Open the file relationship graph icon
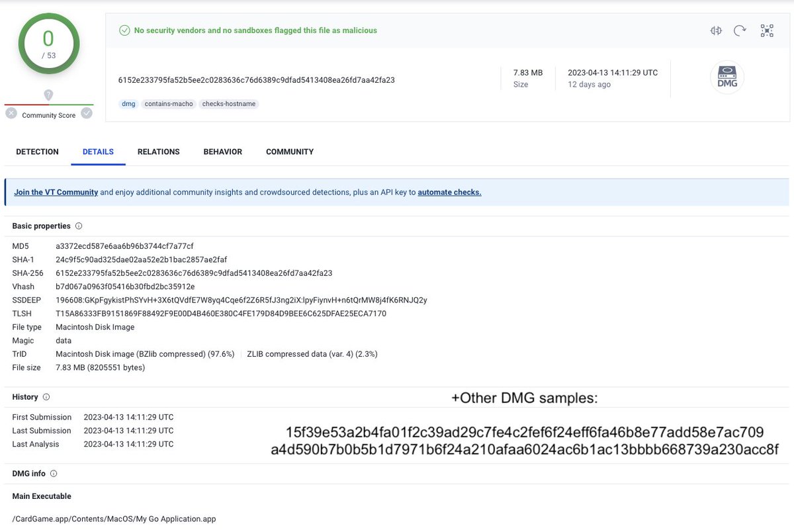The width and height of the screenshot is (794, 532). pyautogui.click(x=767, y=30)
